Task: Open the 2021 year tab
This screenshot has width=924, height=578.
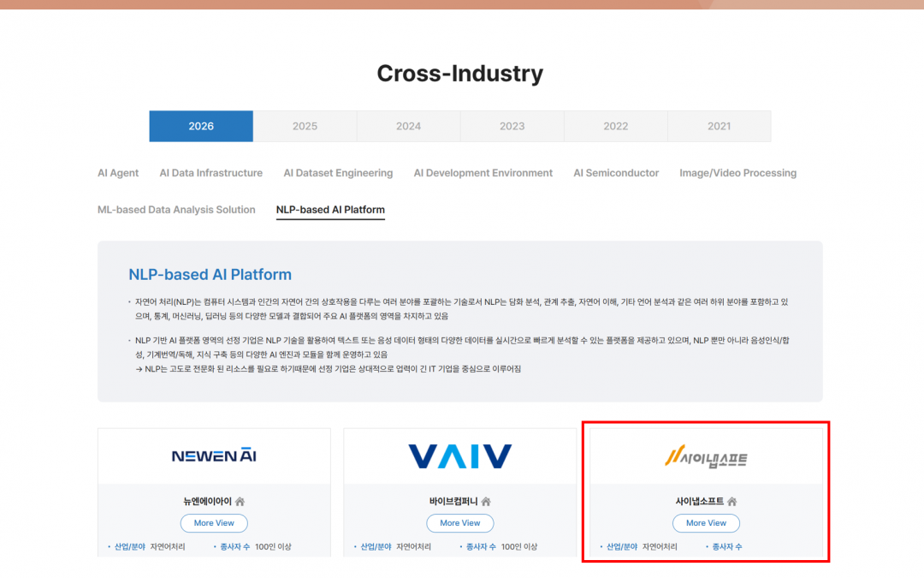Action: (x=719, y=126)
